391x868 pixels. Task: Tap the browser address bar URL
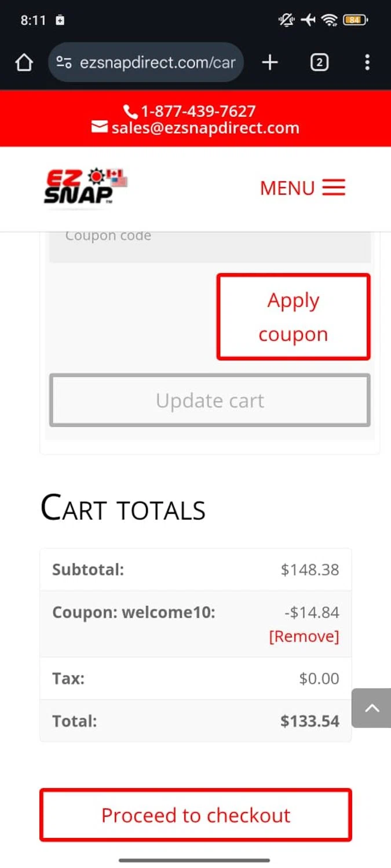tap(158, 62)
